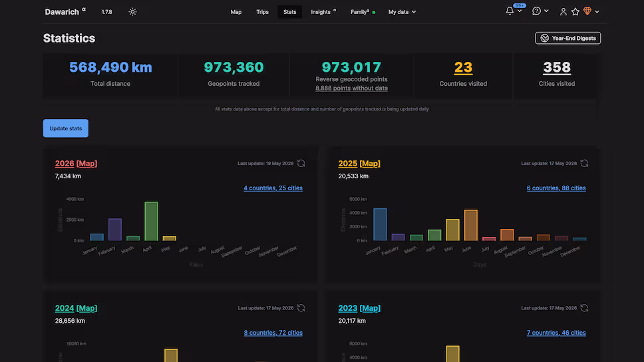Expand the chevron beside the gem icon

click(597, 12)
